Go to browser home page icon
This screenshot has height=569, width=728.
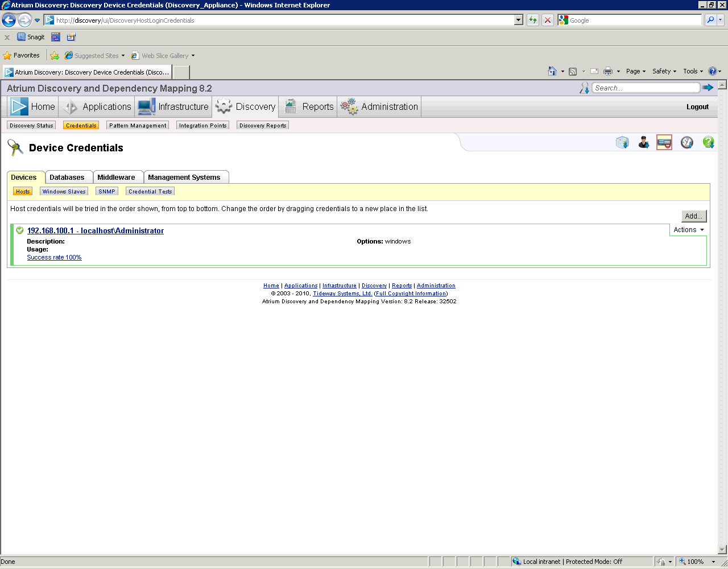pyautogui.click(x=552, y=71)
